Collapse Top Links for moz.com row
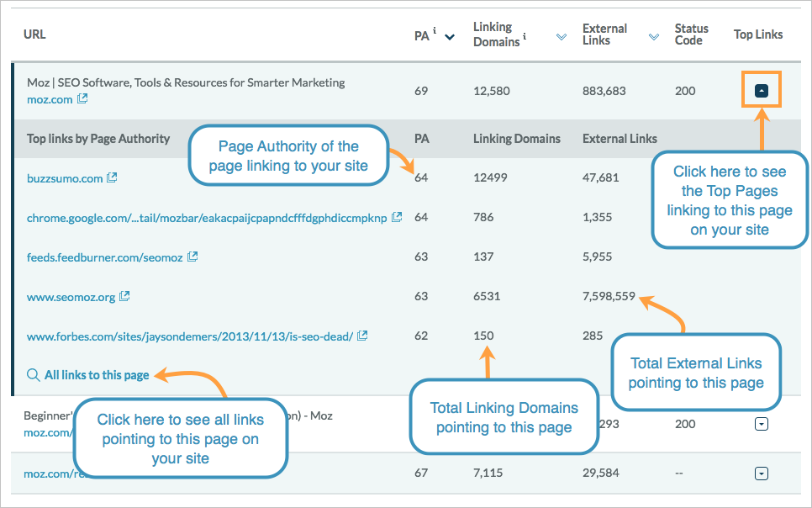The width and height of the screenshot is (812, 508). 762,91
